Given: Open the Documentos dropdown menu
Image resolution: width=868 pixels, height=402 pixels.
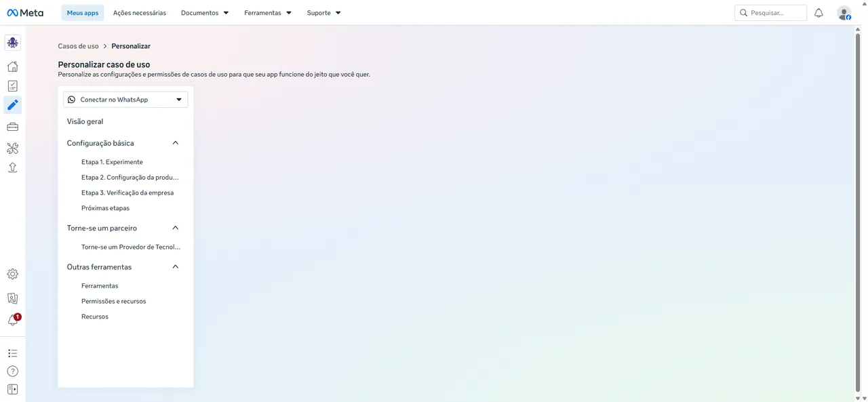Looking at the screenshot, I should click(205, 13).
